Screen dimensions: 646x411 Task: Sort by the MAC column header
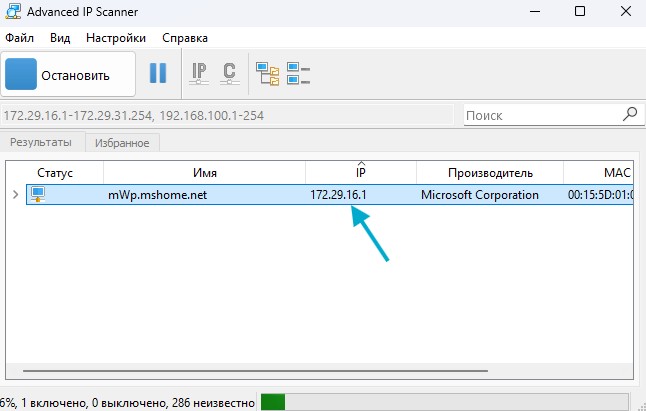tap(599, 173)
